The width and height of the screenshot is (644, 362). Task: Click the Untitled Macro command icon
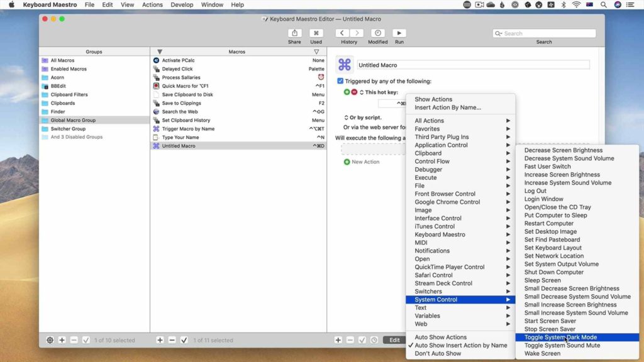coord(344,65)
